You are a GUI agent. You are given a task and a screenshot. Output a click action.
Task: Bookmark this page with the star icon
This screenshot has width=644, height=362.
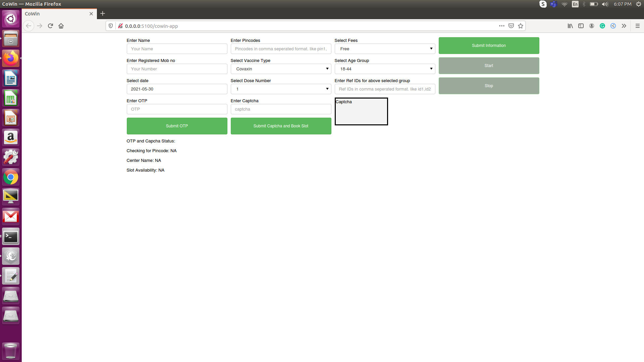coord(521,26)
